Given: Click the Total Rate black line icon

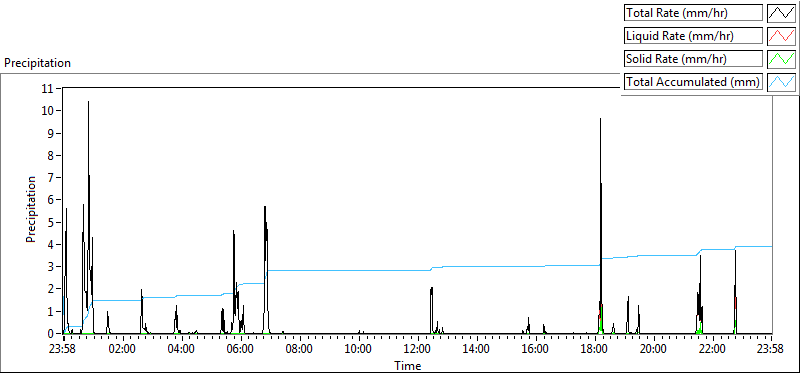Looking at the screenshot, I should [x=781, y=13].
